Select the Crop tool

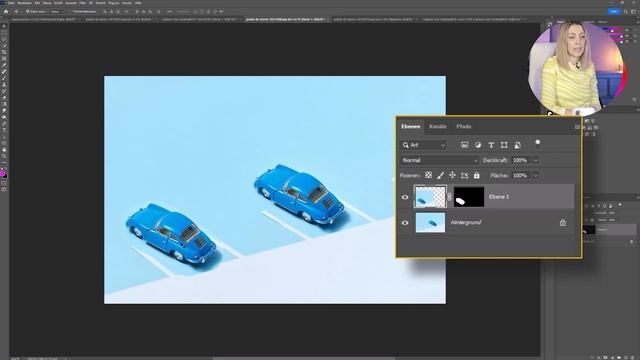4,52
